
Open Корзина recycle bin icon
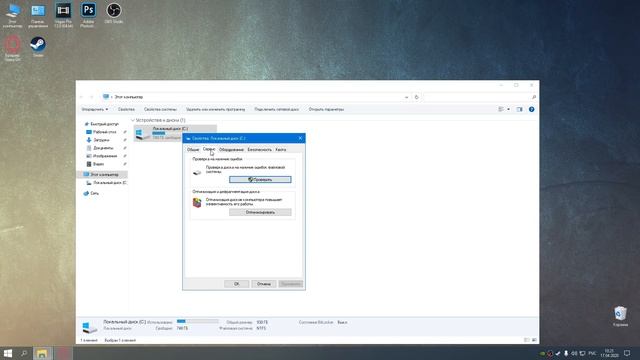point(620,316)
